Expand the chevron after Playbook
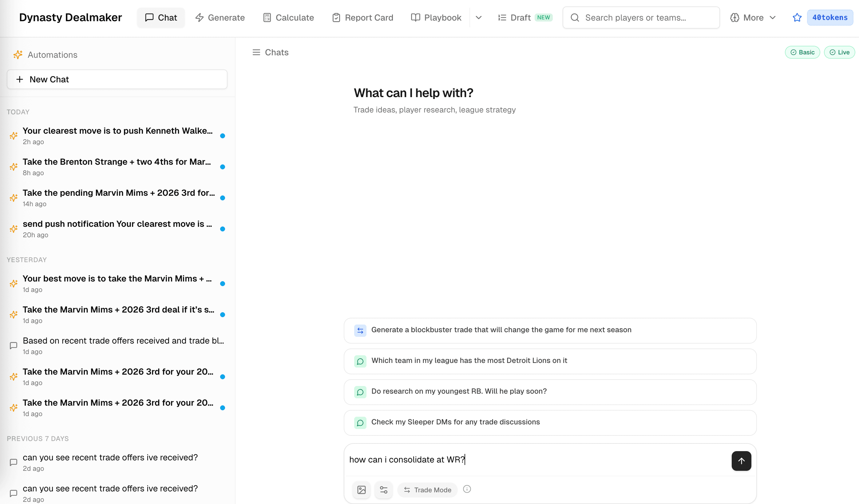Viewport: 859px width, 504px height. [x=478, y=18]
